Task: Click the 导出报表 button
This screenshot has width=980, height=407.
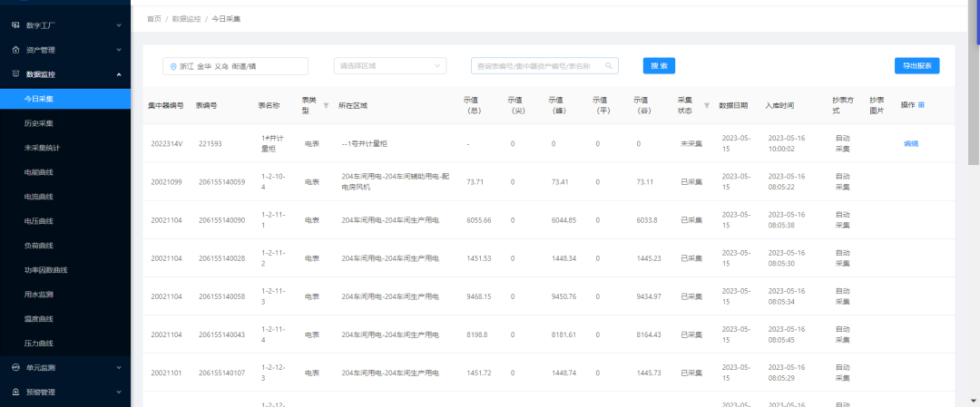Action: click(916, 65)
